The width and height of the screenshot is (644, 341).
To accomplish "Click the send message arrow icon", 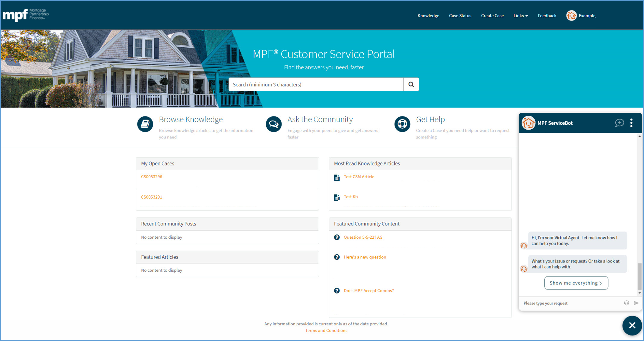I will 636,303.
